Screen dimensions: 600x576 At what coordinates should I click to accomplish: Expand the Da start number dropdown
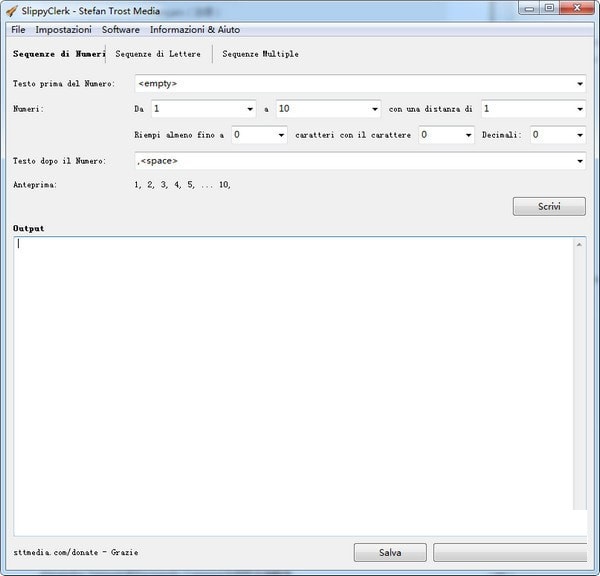click(x=249, y=109)
